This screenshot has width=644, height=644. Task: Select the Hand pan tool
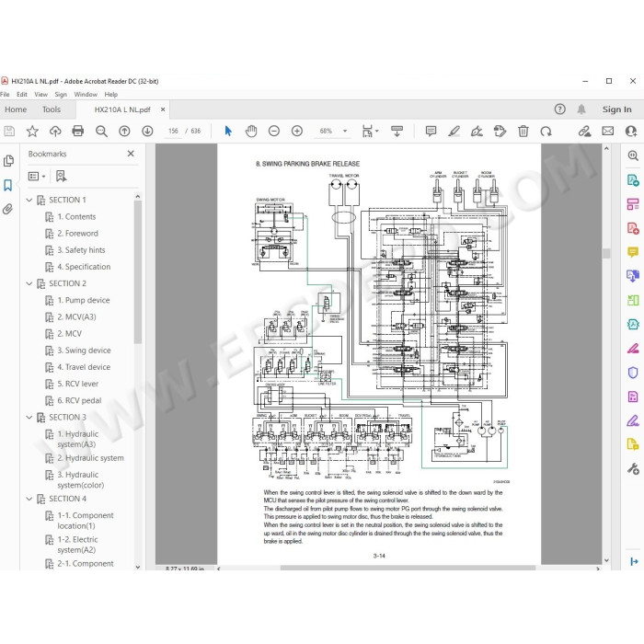251,131
